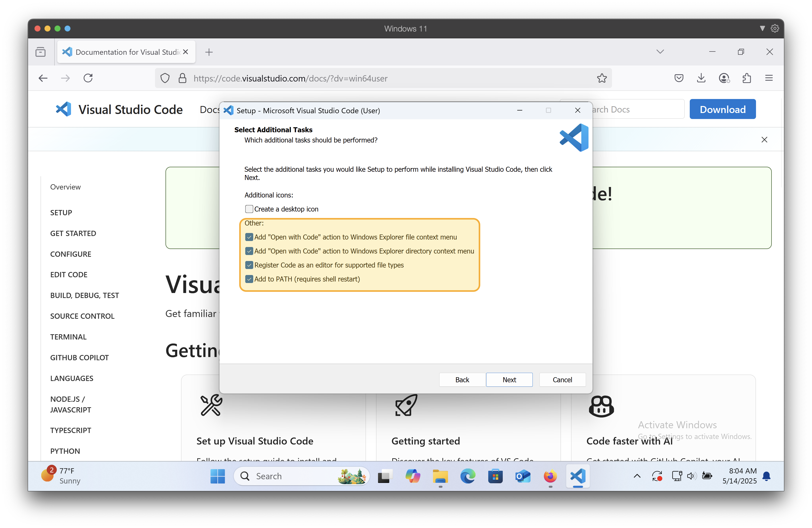Open the NODE.JS / JAVASCRIPT sidebar section

tap(70, 404)
